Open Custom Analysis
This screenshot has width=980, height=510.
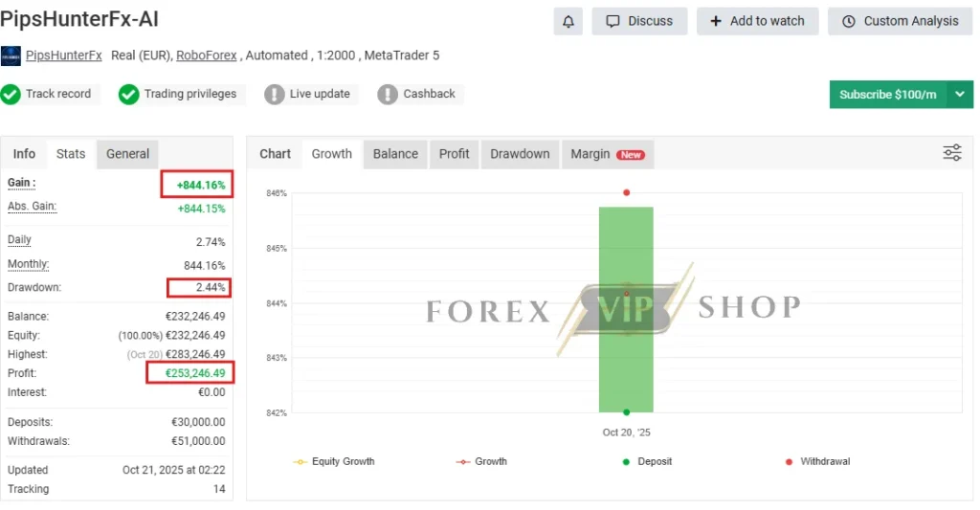(x=901, y=21)
